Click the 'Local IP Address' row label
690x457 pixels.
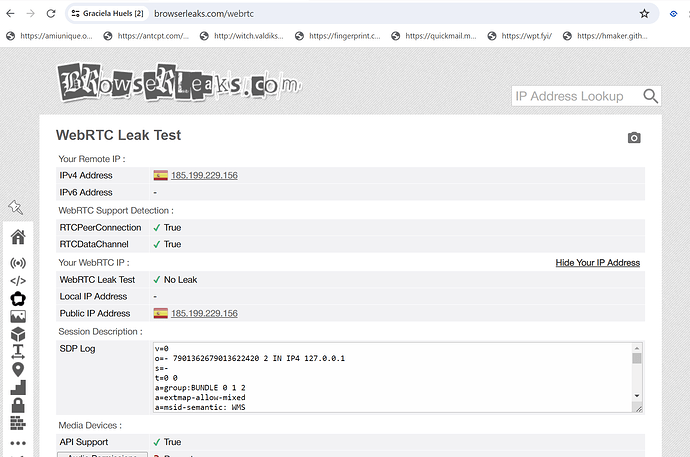[93, 297]
